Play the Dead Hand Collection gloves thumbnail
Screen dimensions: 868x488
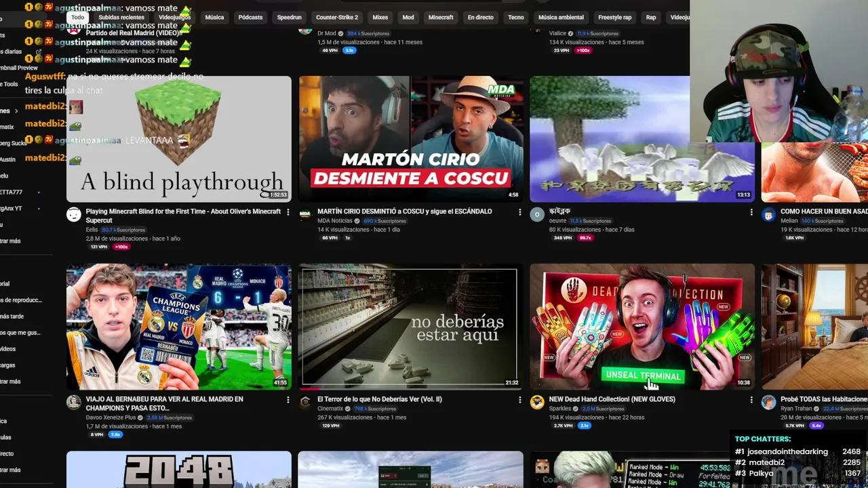[x=642, y=327]
